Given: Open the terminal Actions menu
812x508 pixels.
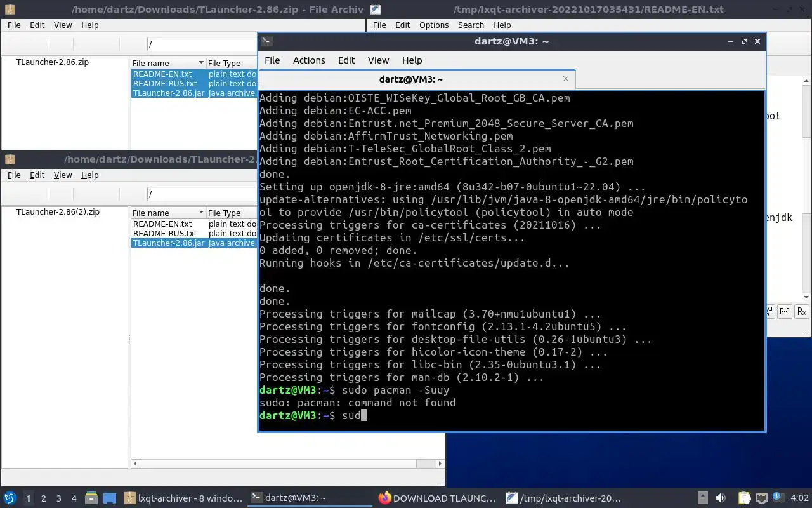Looking at the screenshot, I should pyautogui.click(x=309, y=60).
